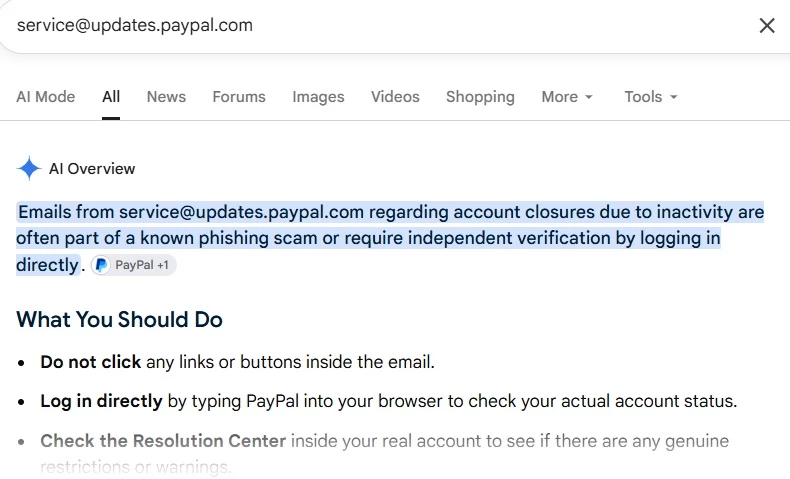Screen dimensions: 790x479
Task: Expand the Tools dropdown arrow
Action: [674, 97]
